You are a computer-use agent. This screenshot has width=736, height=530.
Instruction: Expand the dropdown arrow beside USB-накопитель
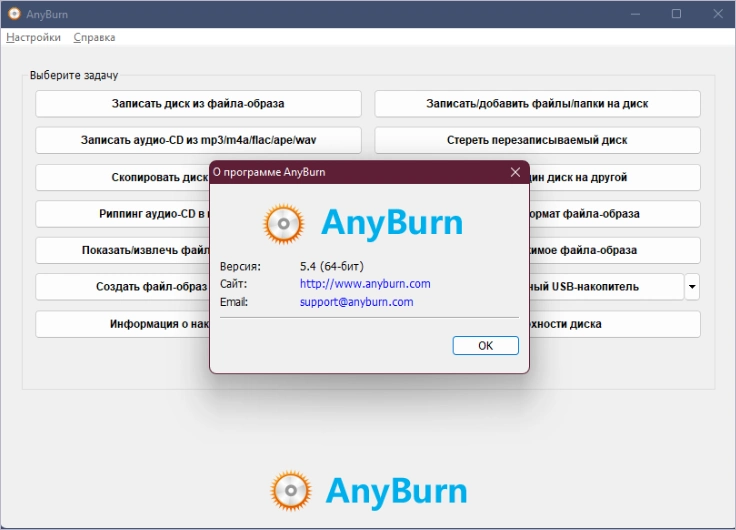[x=692, y=287]
